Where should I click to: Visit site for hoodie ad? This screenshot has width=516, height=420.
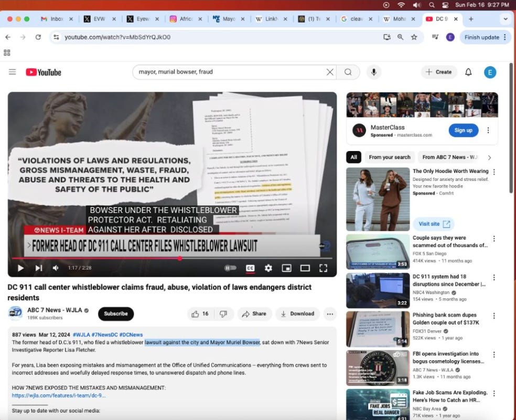click(x=434, y=224)
